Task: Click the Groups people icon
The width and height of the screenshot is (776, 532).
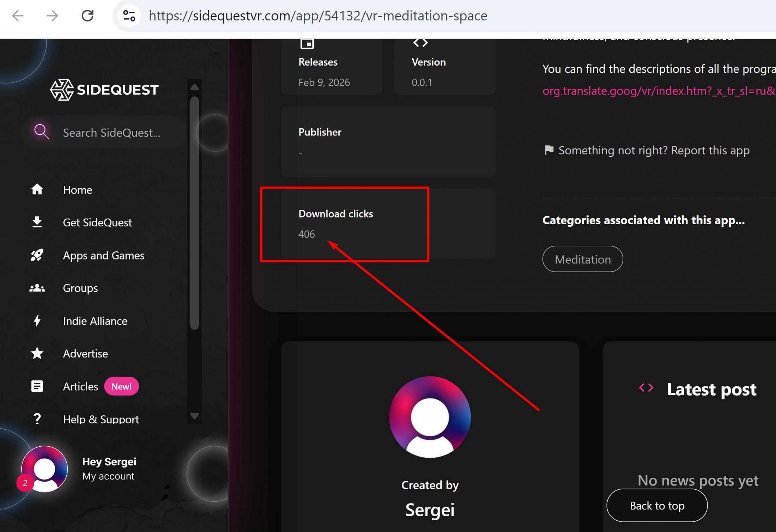Action: (37, 288)
